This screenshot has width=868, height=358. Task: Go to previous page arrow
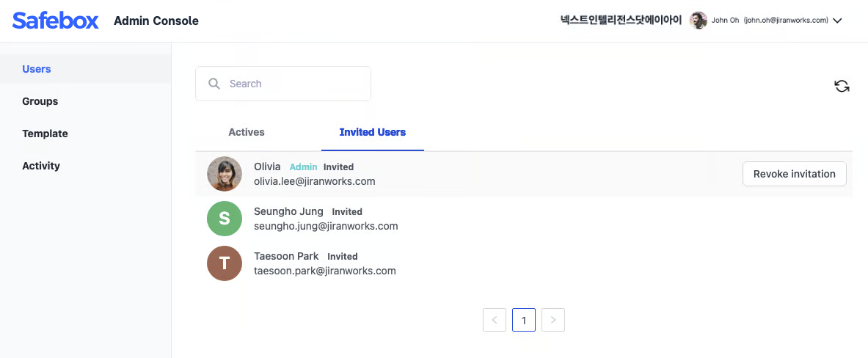click(495, 320)
